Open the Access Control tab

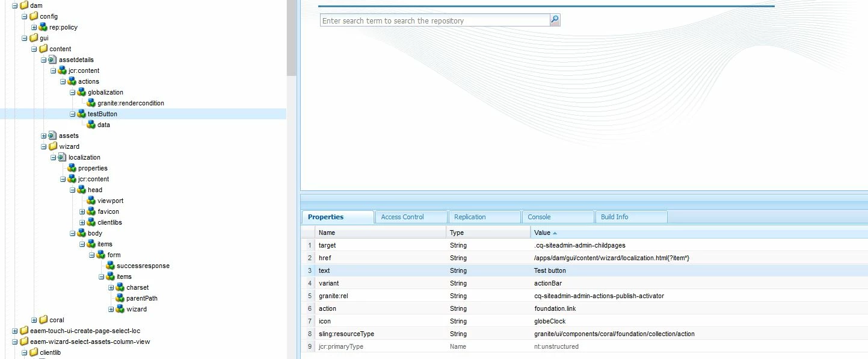[x=411, y=217]
